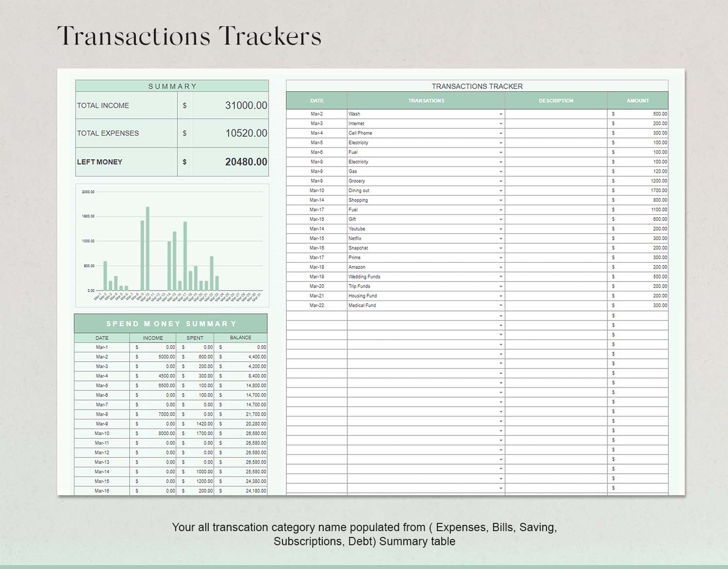
Task: Open the Grocery transaction dropdown arrow
Action: coord(500,181)
